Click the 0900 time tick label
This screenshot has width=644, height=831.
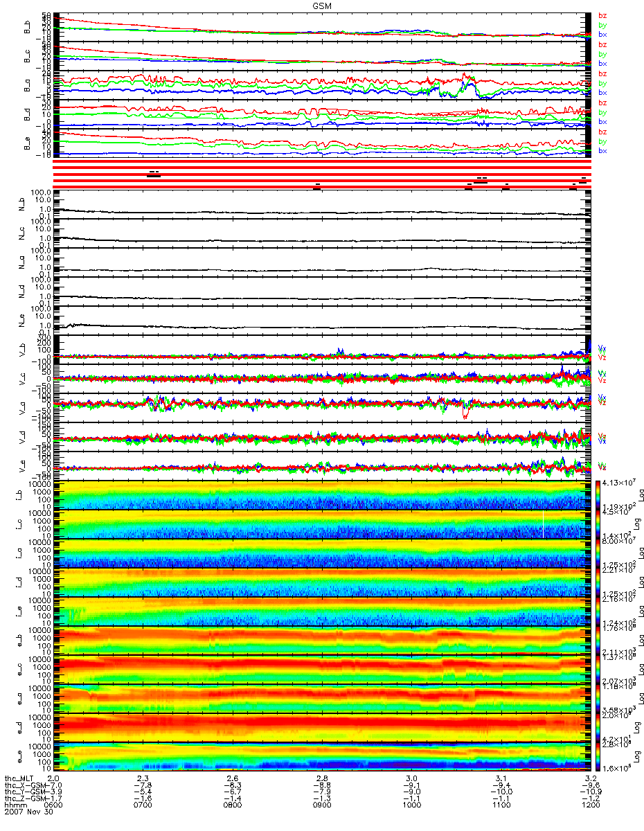[322, 805]
